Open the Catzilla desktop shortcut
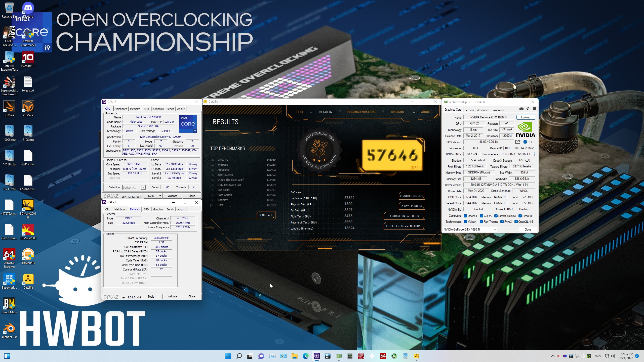644x362 pixels. tap(28, 281)
